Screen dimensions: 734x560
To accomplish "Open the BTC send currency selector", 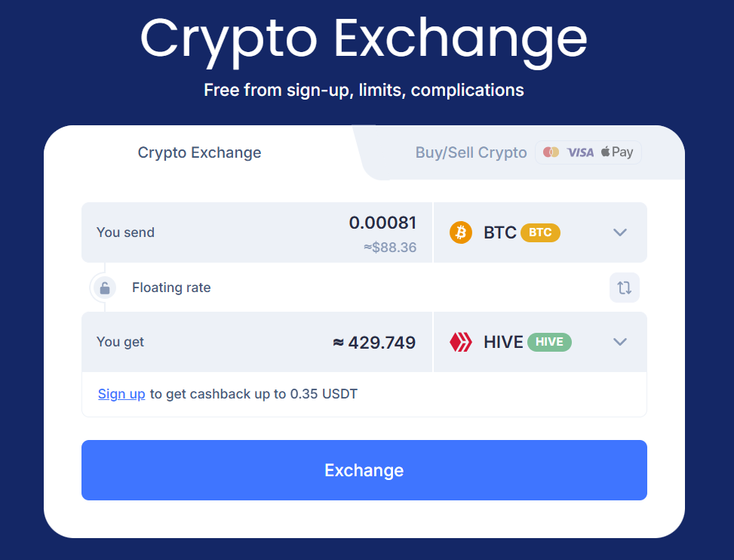I will 540,232.
